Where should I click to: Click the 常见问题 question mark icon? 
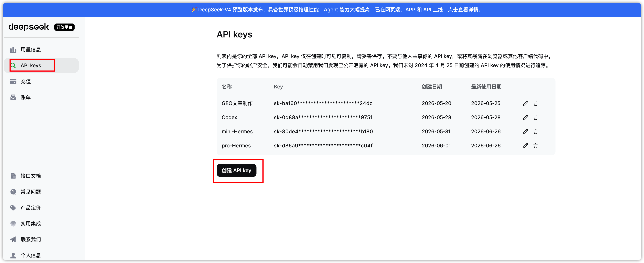(x=13, y=192)
